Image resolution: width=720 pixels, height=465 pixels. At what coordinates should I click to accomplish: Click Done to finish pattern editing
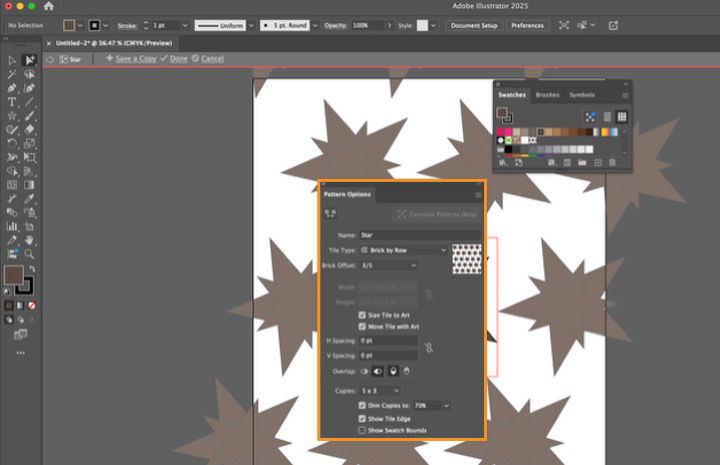point(178,59)
